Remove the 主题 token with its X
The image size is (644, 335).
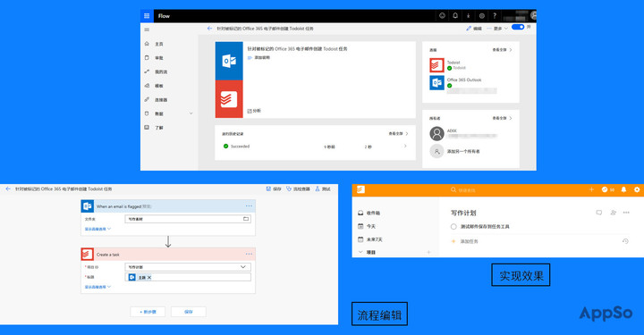(149, 278)
